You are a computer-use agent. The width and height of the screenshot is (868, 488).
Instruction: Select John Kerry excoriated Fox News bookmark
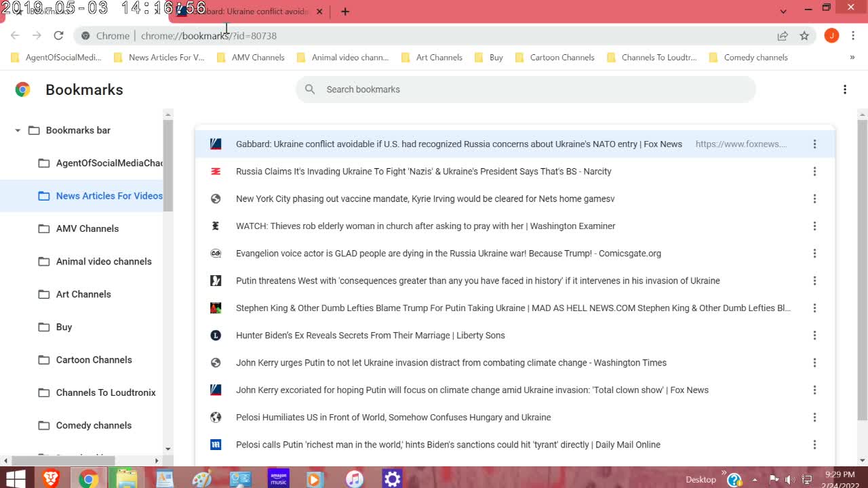click(x=515, y=390)
